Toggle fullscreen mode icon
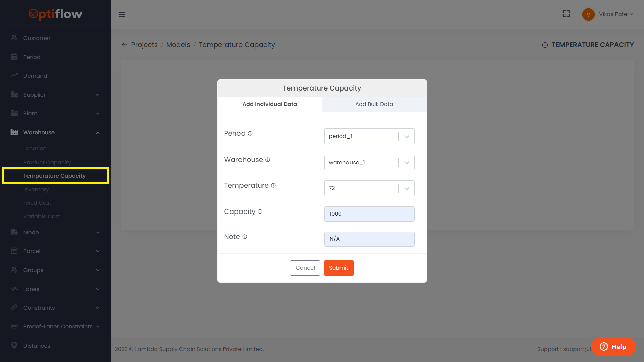Image resolution: width=644 pixels, height=362 pixels. coord(566,14)
